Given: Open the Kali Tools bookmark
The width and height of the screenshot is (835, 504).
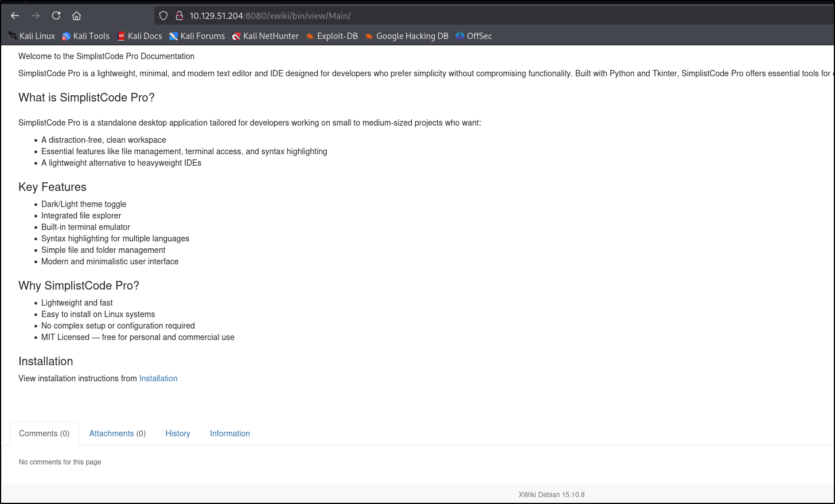Looking at the screenshot, I should click(85, 36).
